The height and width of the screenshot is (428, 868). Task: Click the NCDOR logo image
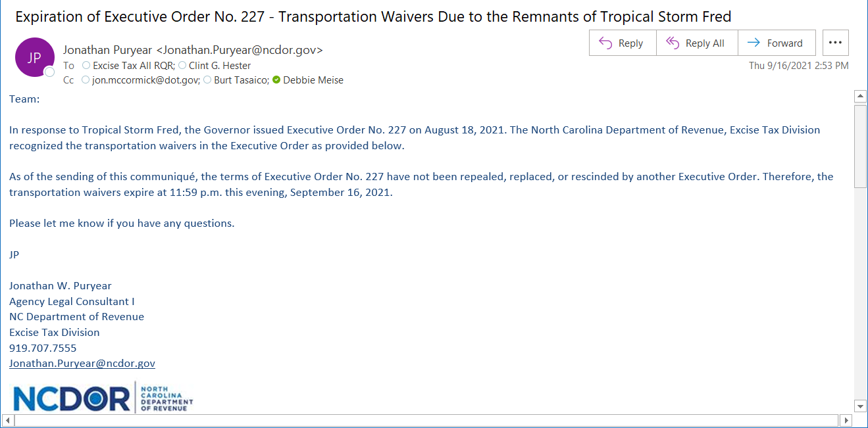(103, 397)
